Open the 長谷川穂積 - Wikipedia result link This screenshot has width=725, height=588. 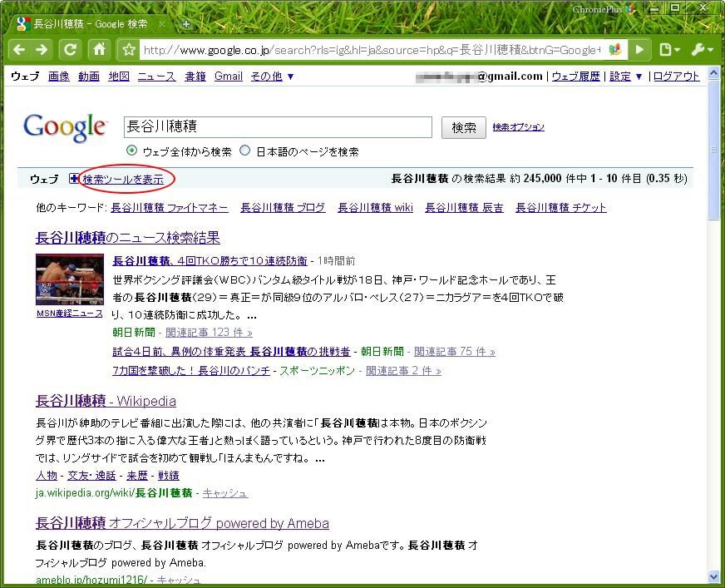point(106,400)
